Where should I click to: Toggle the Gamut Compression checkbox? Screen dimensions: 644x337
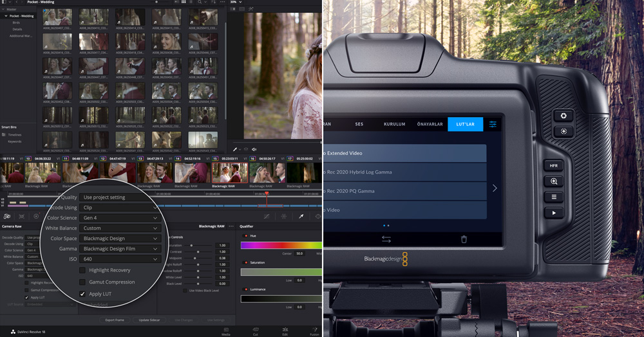point(82,282)
